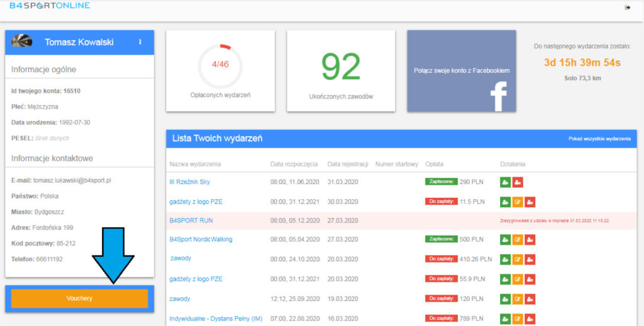Click the Zapłacone badge next to 290 PLN
The image size is (644, 326).
441,182
